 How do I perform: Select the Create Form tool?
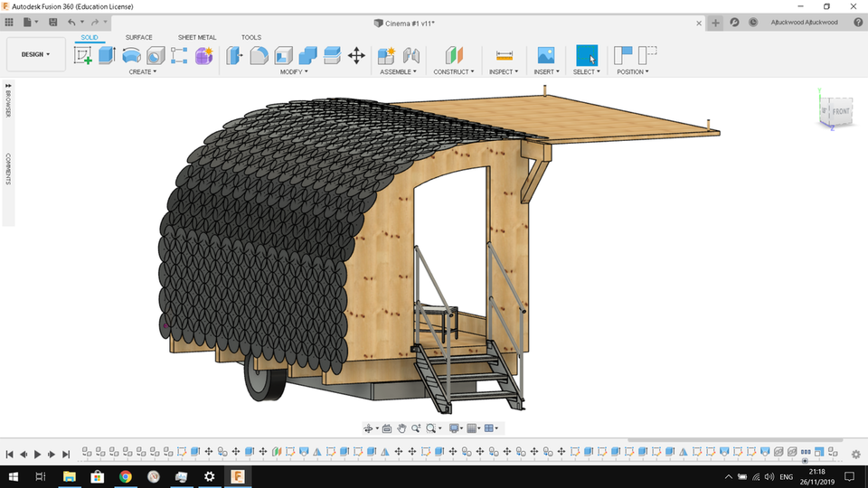click(x=203, y=56)
